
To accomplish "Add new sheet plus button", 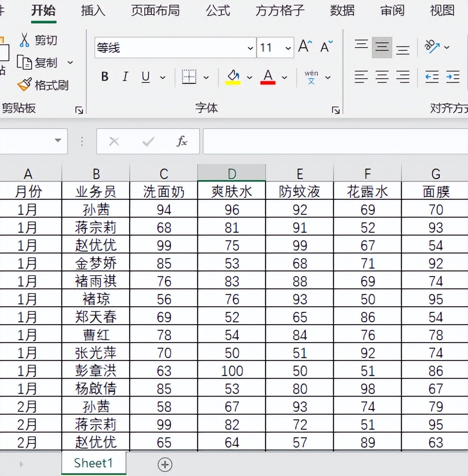I will [165, 465].
